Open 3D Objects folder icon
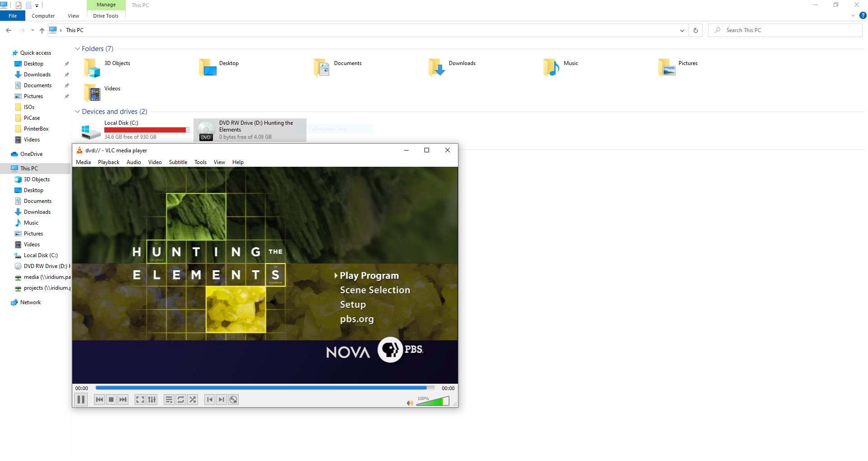868x461 pixels. (x=92, y=68)
